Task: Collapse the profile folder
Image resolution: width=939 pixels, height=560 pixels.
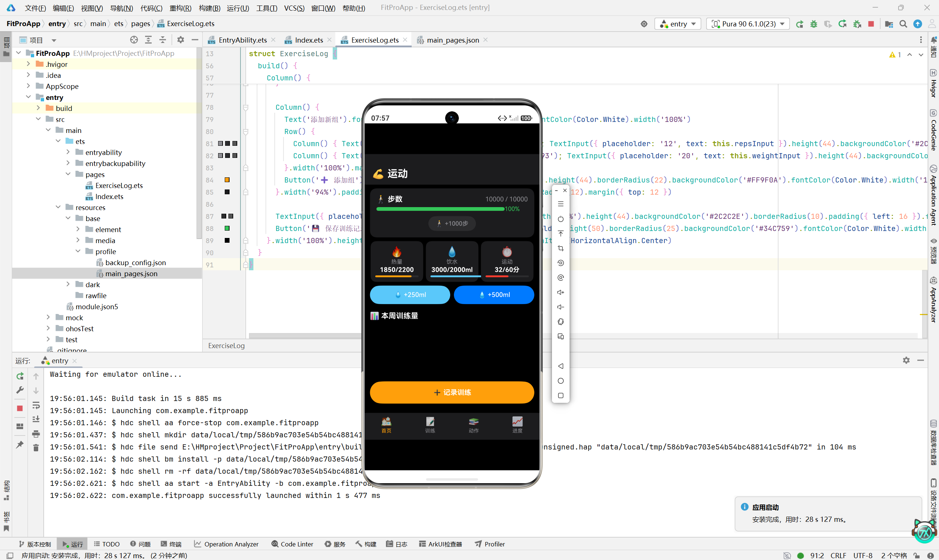Action: click(78, 252)
